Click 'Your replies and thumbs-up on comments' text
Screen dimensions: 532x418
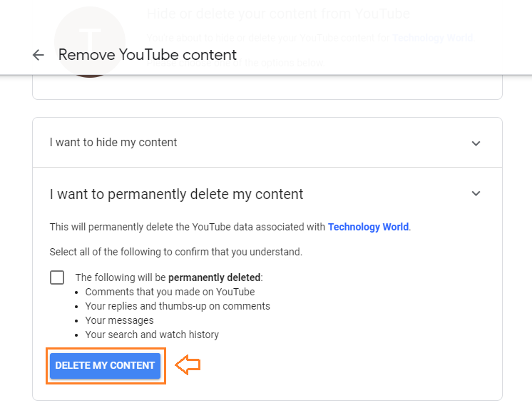tap(178, 307)
